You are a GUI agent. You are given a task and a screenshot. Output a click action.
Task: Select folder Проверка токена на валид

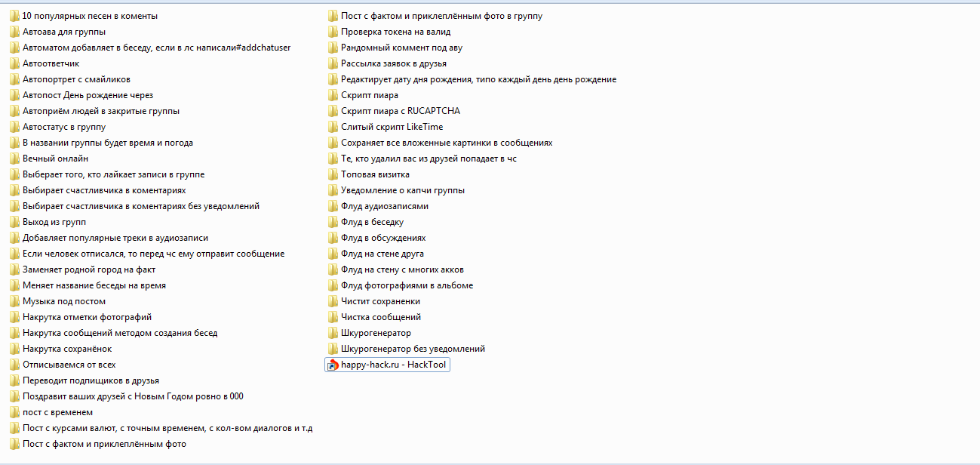[x=395, y=32]
